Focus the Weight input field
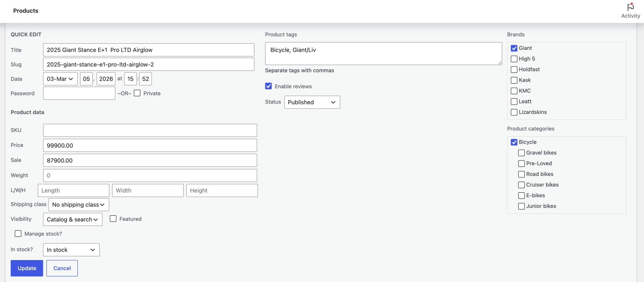The width and height of the screenshot is (644, 282). click(150, 175)
